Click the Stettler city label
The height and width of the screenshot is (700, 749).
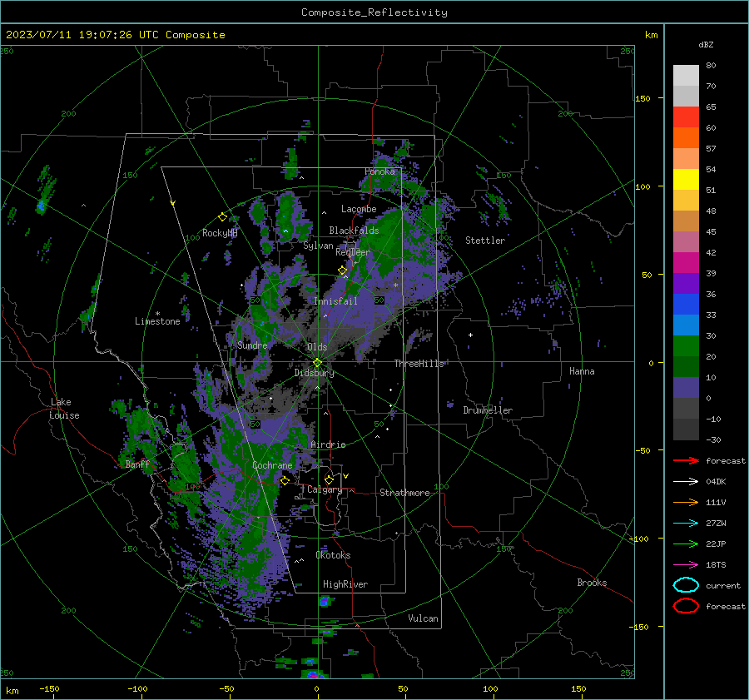pyautogui.click(x=485, y=241)
